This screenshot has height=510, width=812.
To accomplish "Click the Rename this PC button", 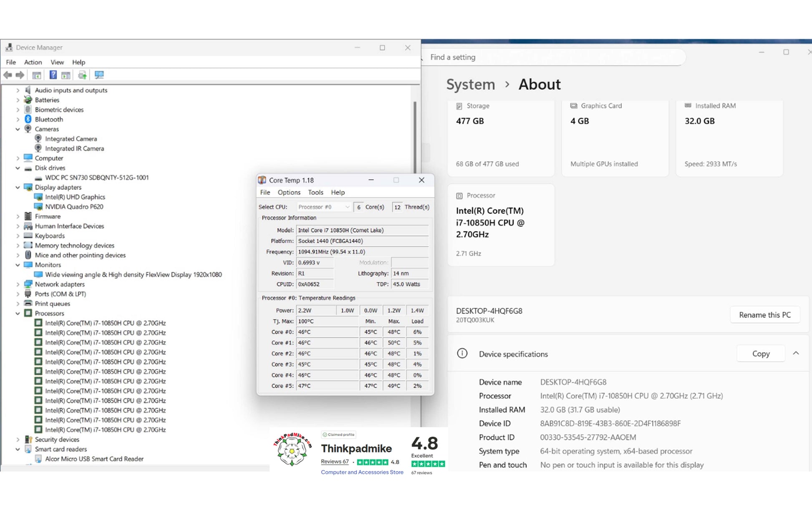I will coord(764,315).
